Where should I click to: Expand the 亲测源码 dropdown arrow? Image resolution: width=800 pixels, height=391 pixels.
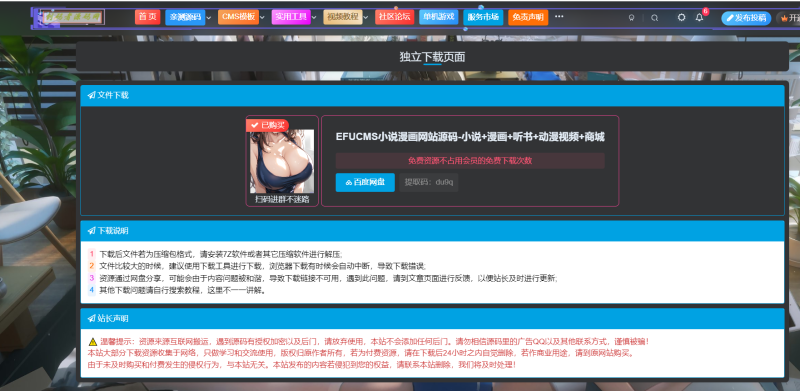209,17
